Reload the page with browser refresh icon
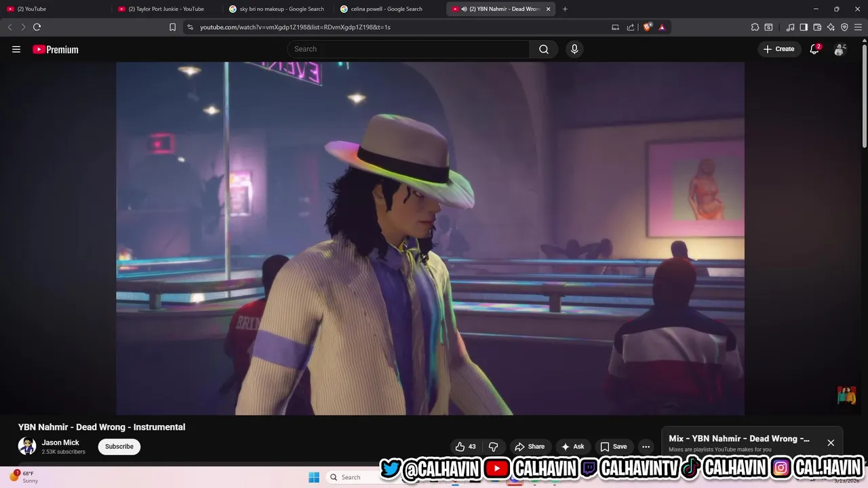This screenshot has width=868, height=488. (37, 27)
